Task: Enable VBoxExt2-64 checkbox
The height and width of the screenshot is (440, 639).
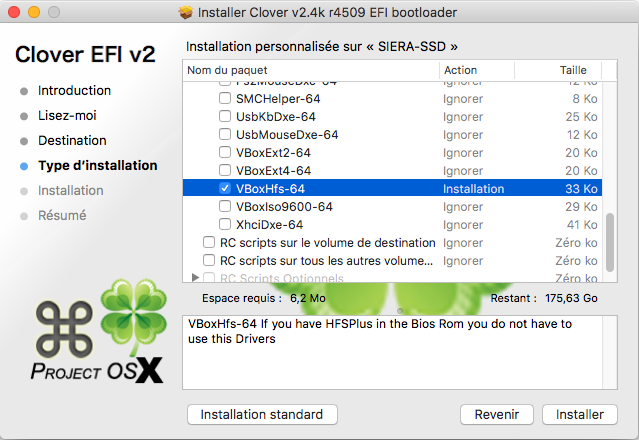Action: pos(225,152)
